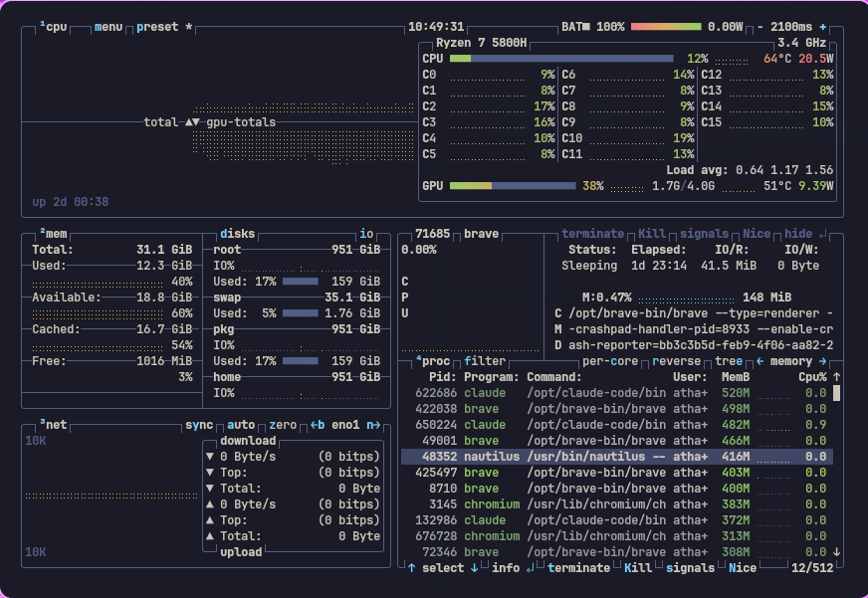Toggle network sync scaling
This screenshot has width=868, height=598.
pos(199,425)
